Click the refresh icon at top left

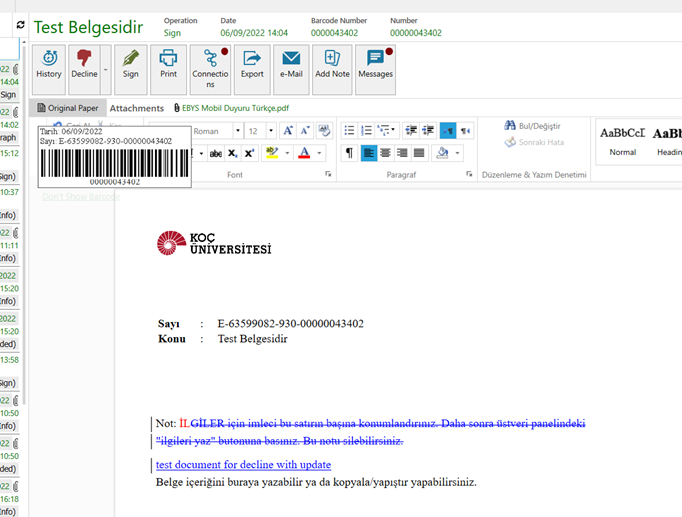click(x=21, y=24)
